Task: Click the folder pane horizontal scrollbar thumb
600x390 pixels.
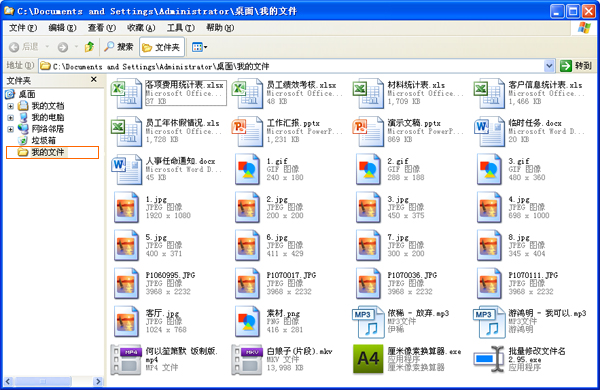Action: click(x=43, y=381)
